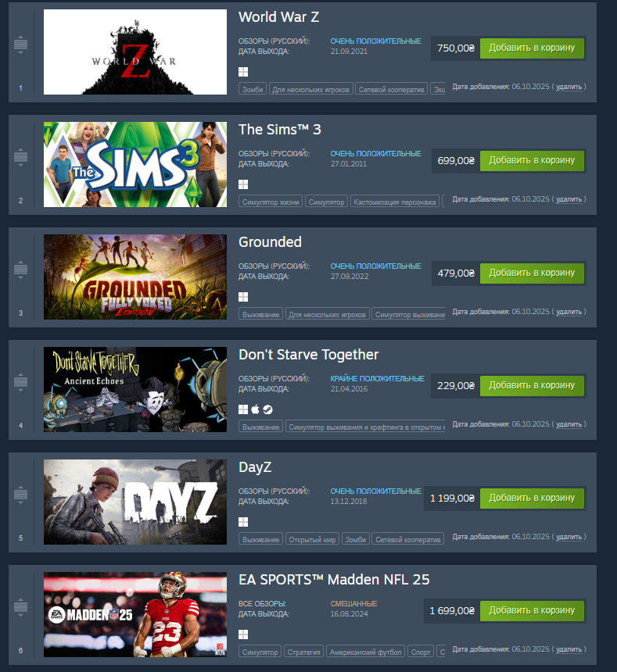The width and height of the screenshot is (617, 672).
Task: Click the drag handle next to DayZ
Action: 20,495
